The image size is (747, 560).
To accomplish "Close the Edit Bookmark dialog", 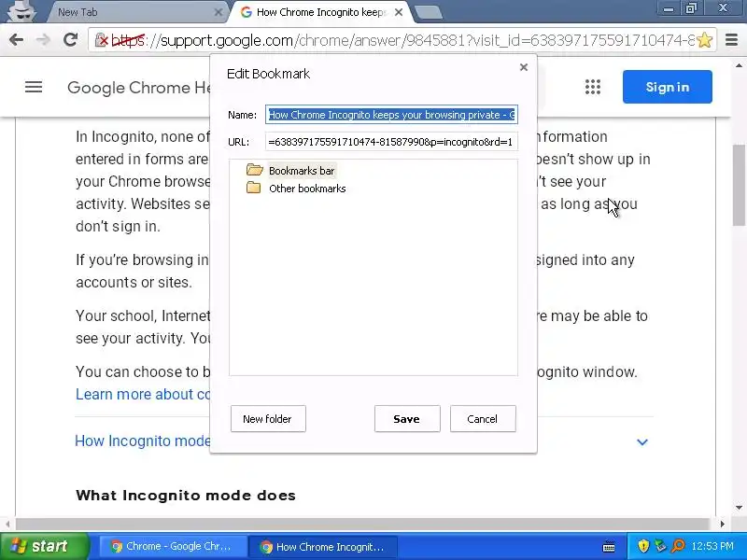I will (524, 67).
